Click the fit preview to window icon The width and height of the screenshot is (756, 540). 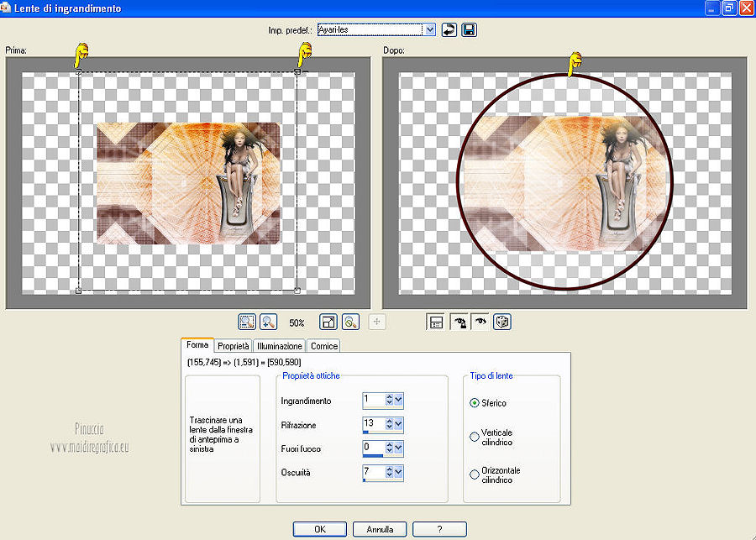(x=328, y=322)
